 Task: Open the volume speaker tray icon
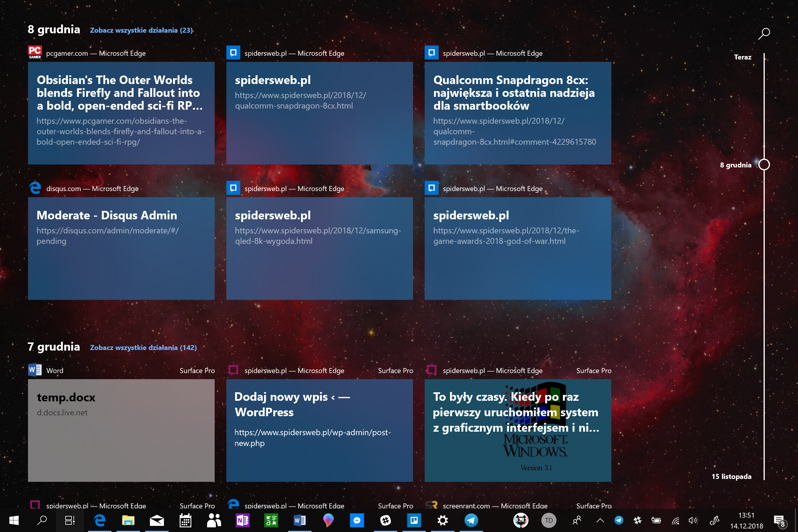pos(693,520)
